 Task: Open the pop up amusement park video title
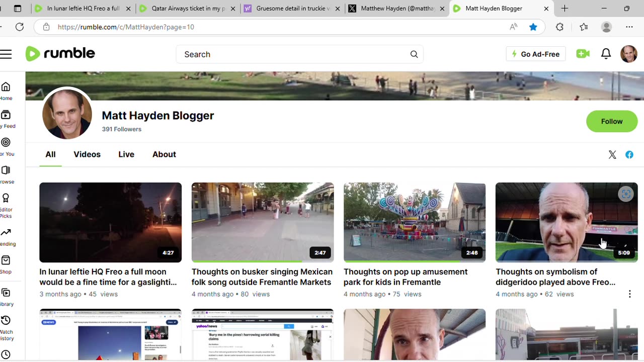click(406, 277)
